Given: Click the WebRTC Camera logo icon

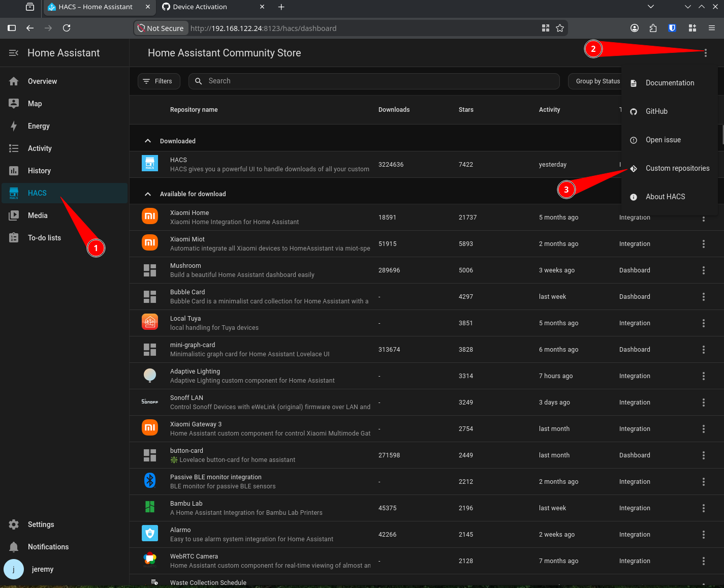Looking at the screenshot, I should tap(150, 560).
